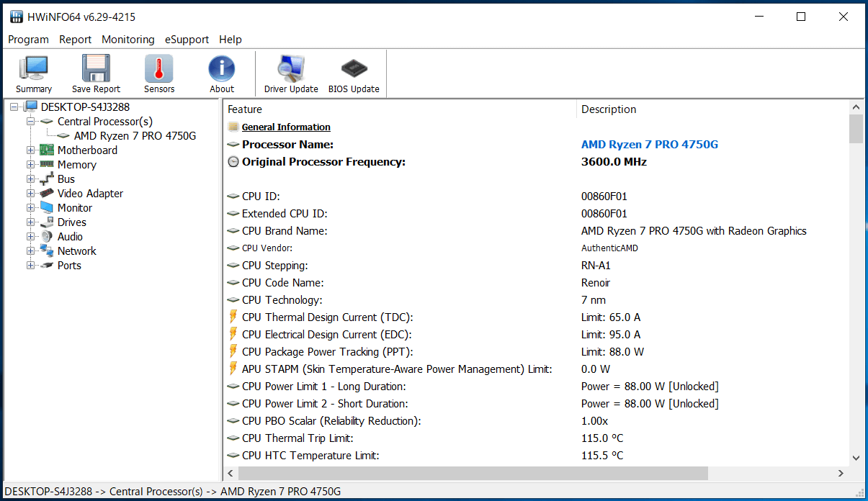Expand the Monitor tree node

tap(30, 207)
